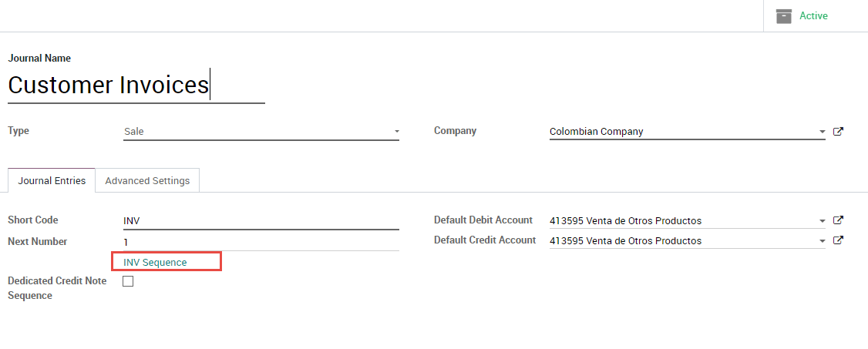The height and width of the screenshot is (349, 868).
Task: Open Company record via external link icon
Action: pyautogui.click(x=839, y=132)
